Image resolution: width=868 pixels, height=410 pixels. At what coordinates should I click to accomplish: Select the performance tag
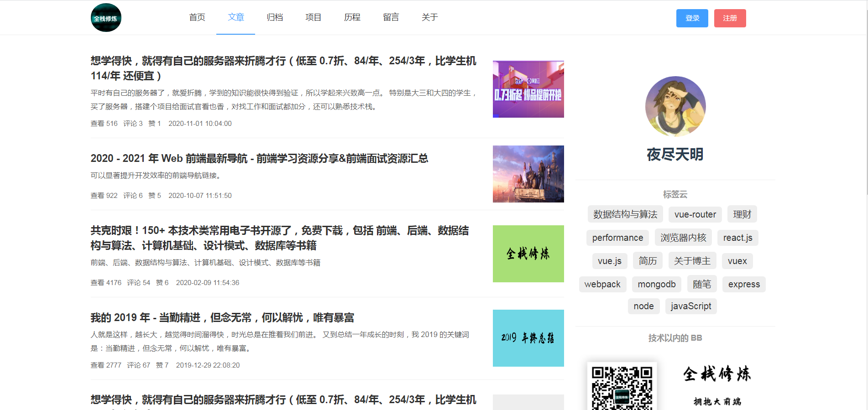[x=617, y=238]
